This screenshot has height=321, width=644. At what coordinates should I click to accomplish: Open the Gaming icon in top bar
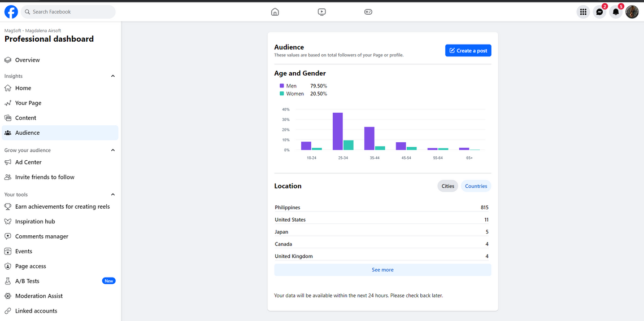pyautogui.click(x=368, y=12)
